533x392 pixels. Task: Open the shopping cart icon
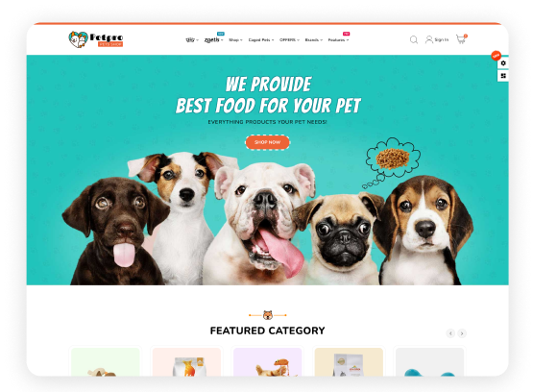461,39
